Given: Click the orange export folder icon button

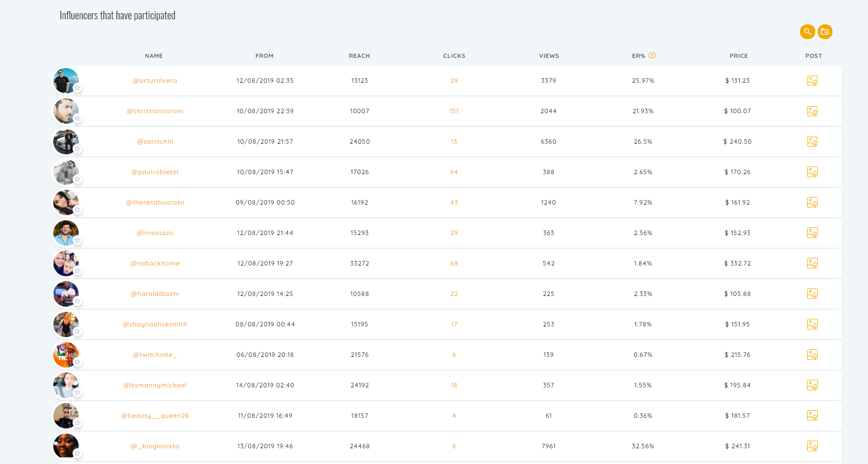Looking at the screenshot, I should pos(825,31).
